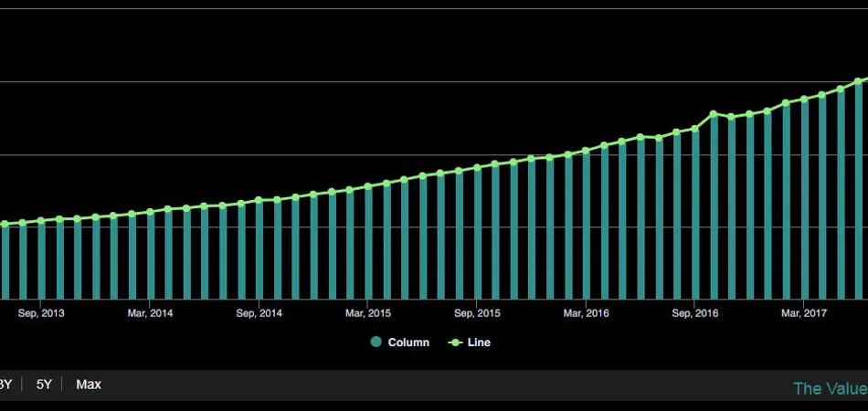Toggle the Line series legend marker icon
This screenshot has width=868, height=411.
point(455,343)
